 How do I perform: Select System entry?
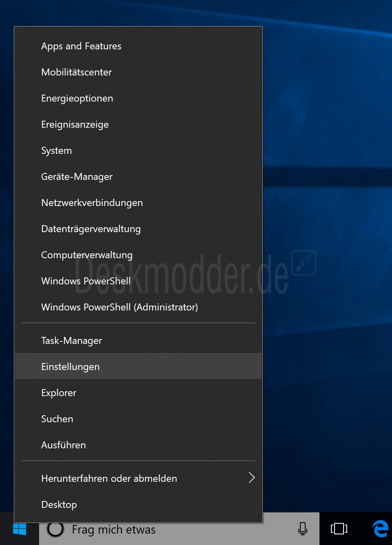139,151
